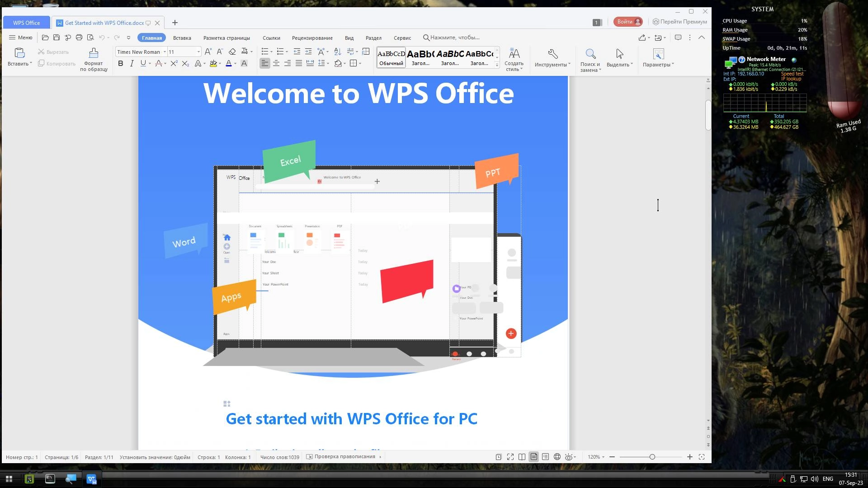Open the Параметры settings button

click(658, 58)
